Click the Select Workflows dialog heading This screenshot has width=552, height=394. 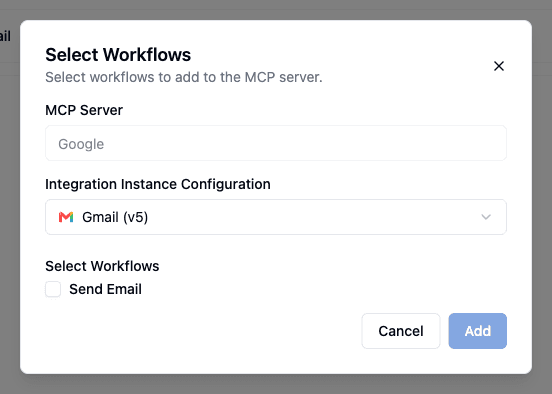(118, 55)
